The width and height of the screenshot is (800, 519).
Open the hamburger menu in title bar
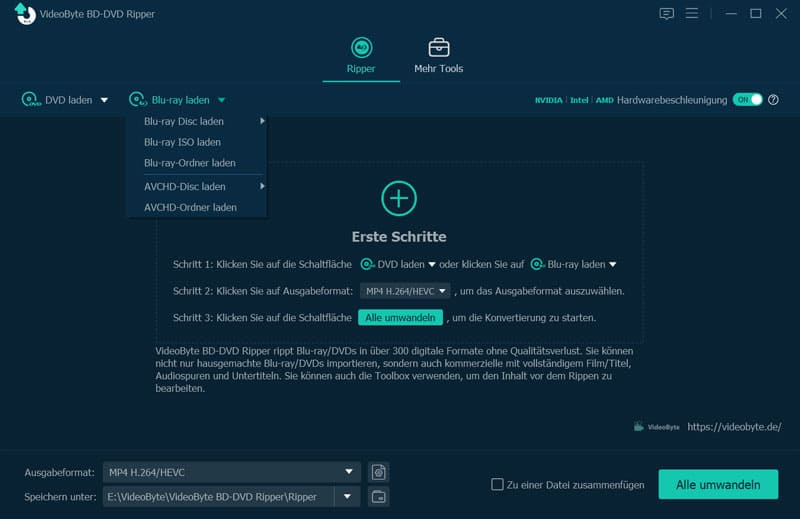click(x=692, y=13)
